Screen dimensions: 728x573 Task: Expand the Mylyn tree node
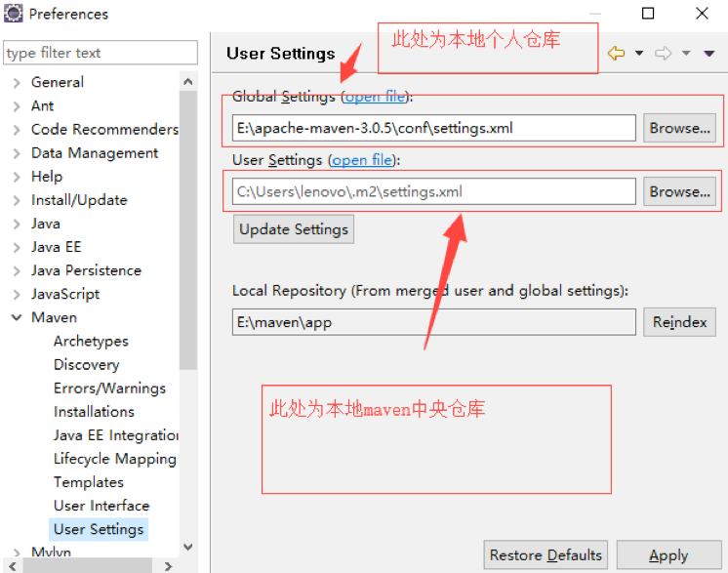point(17,553)
